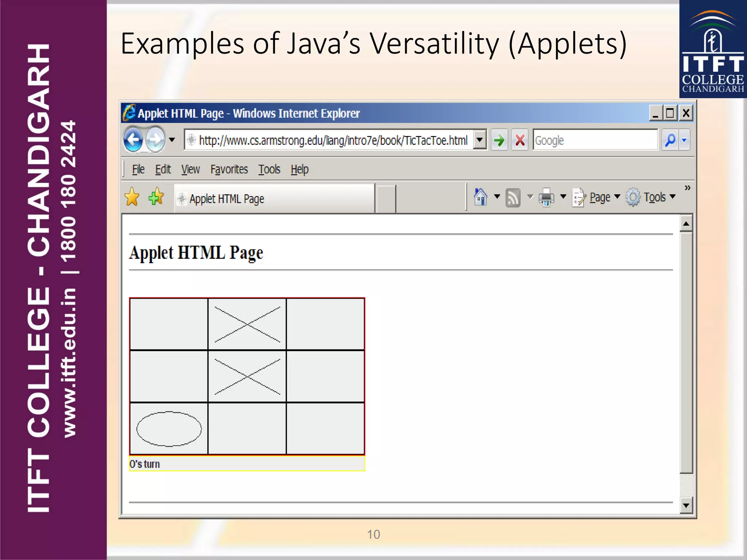
Task: Open the Tools menu in menu bar
Action: [269, 169]
